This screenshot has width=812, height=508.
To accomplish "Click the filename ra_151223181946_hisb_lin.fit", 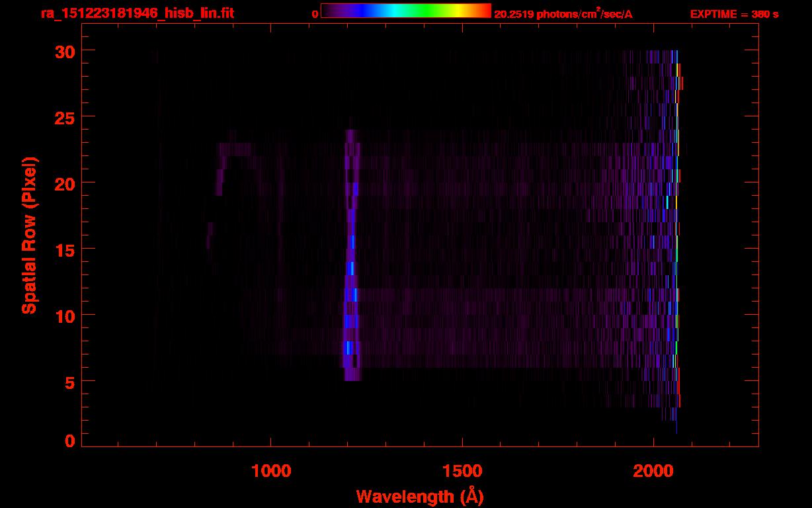I will [136, 13].
